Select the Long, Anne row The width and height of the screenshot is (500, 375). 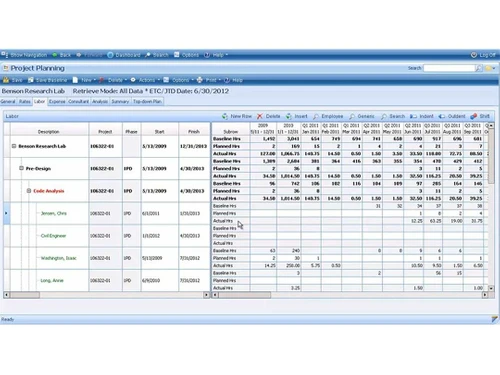(x=52, y=280)
